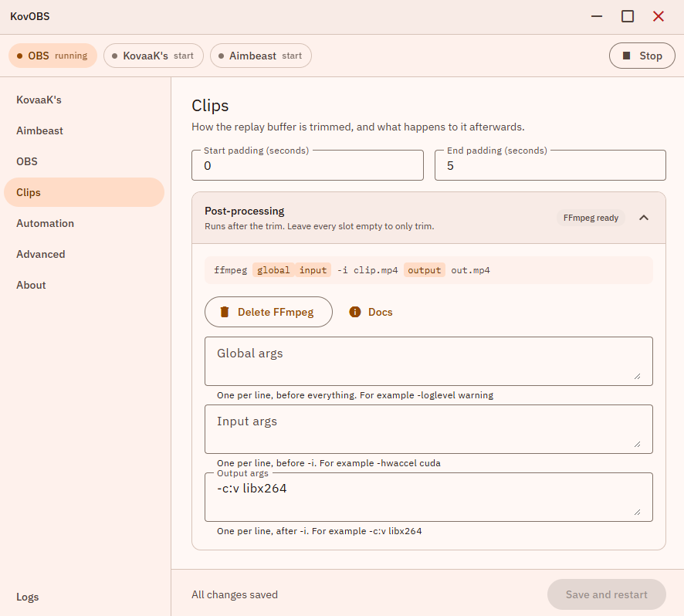Open the Automation page
Image resolution: width=684 pixels, height=616 pixels.
(x=83, y=223)
